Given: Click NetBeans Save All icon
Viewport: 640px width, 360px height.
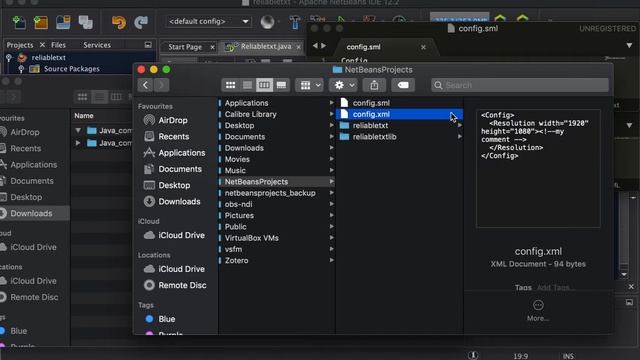Looking at the screenshot, I should coord(86,22).
